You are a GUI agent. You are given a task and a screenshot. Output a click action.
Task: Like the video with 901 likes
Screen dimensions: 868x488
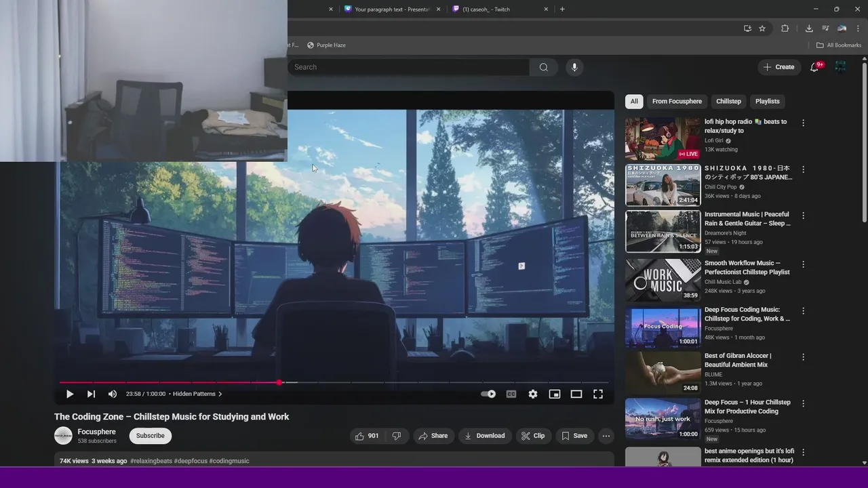367,436
